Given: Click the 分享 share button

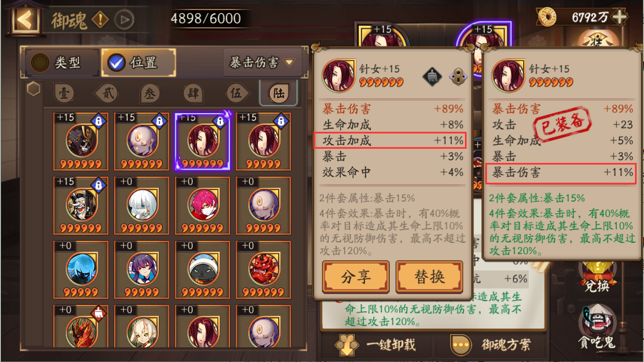Looking at the screenshot, I should tap(356, 277).
